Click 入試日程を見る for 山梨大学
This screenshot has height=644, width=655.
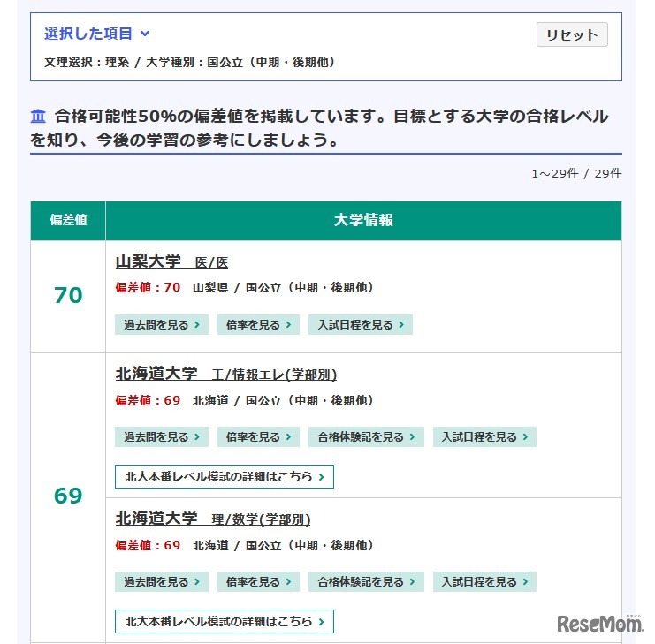tap(361, 325)
